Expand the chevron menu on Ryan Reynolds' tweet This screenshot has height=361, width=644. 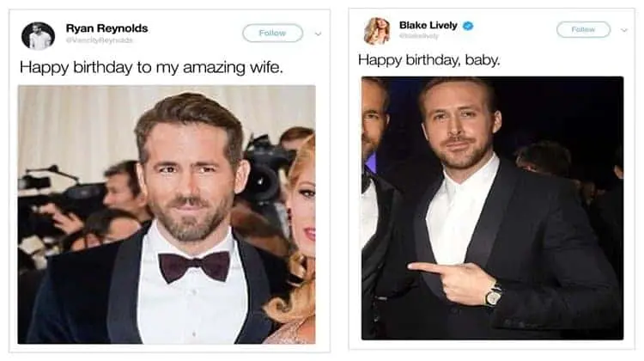[318, 34]
